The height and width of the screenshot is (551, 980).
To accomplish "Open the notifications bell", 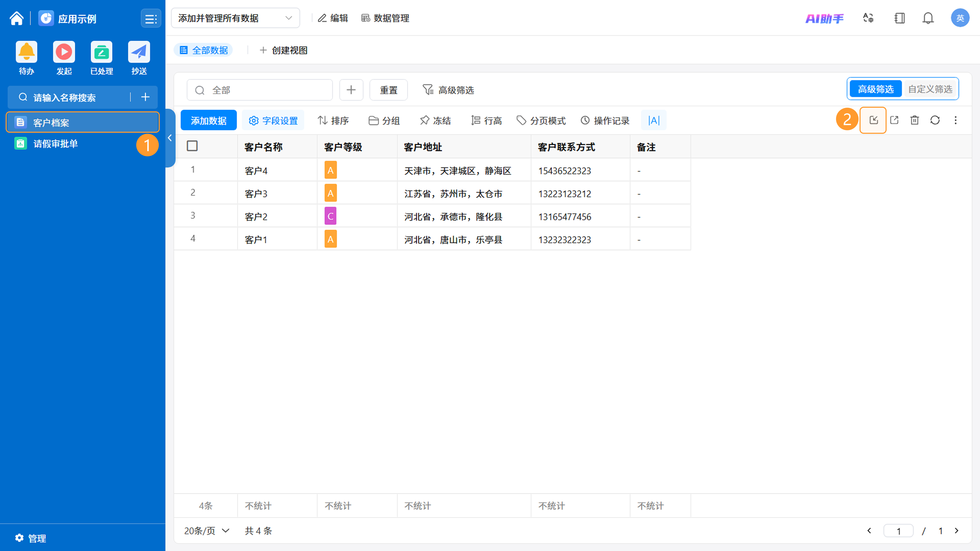I will [928, 18].
